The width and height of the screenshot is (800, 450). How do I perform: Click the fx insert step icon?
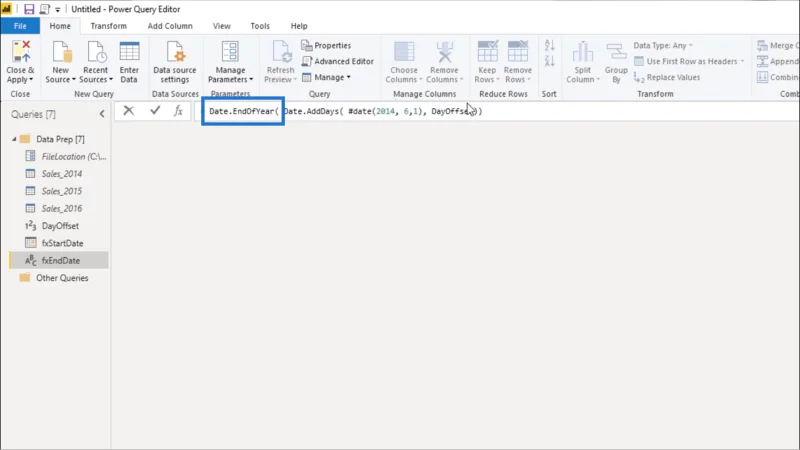(x=178, y=111)
